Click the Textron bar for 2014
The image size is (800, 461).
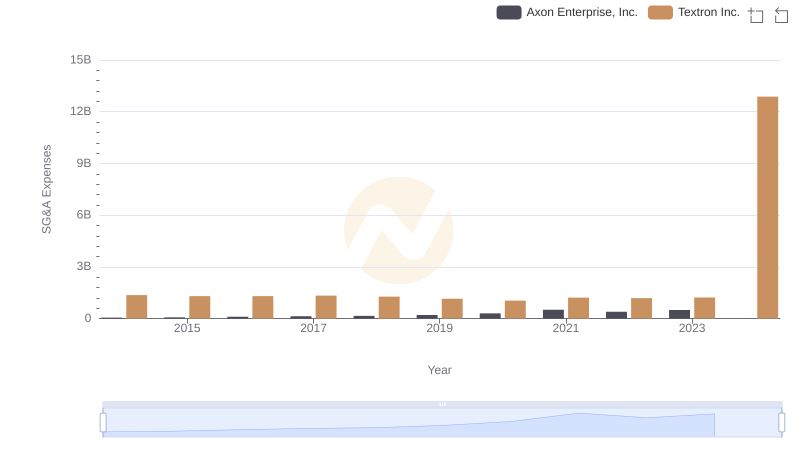137,306
